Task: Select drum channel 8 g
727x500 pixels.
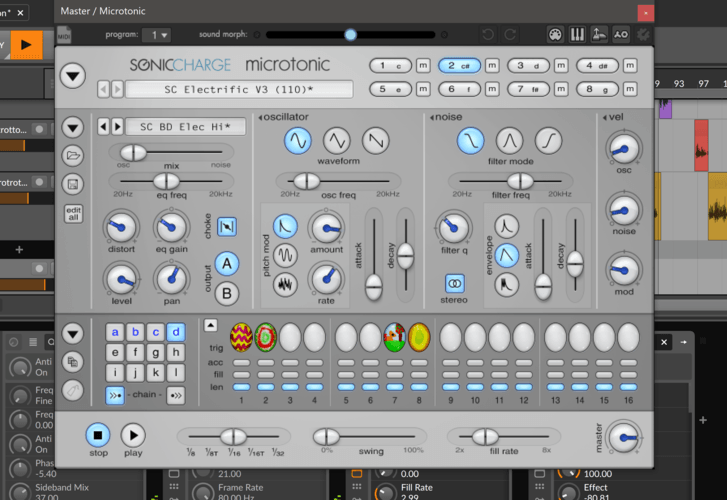Action: click(597, 89)
